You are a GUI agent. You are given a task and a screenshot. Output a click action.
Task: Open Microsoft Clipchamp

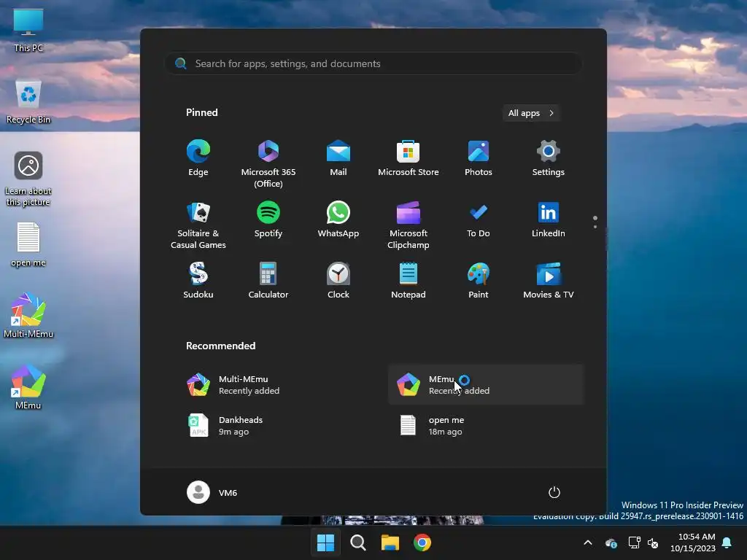[x=409, y=225]
